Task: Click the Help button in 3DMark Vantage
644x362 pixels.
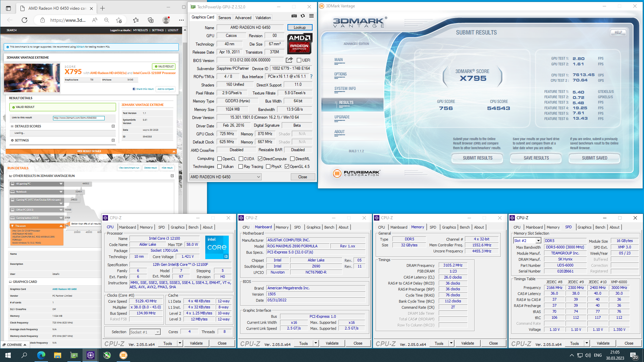Action: point(618,33)
